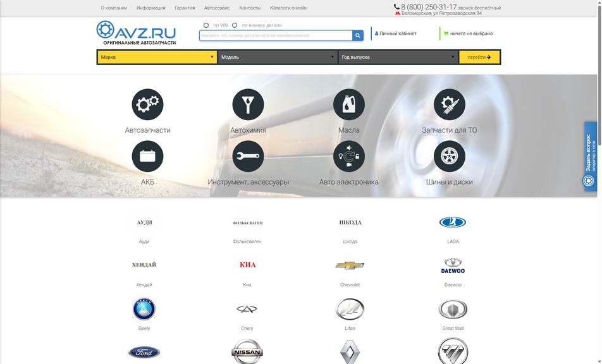Click the Nissan brand logo
The height and width of the screenshot is (364, 602).
[247, 351]
